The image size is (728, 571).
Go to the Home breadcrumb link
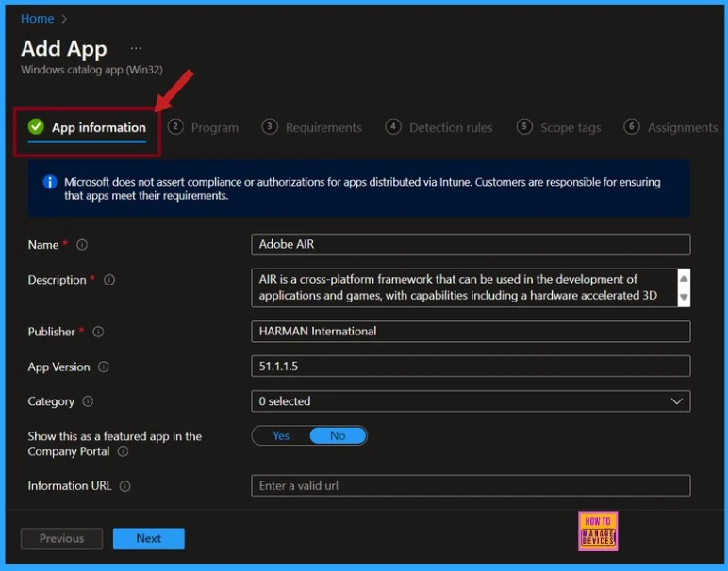click(x=37, y=19)
